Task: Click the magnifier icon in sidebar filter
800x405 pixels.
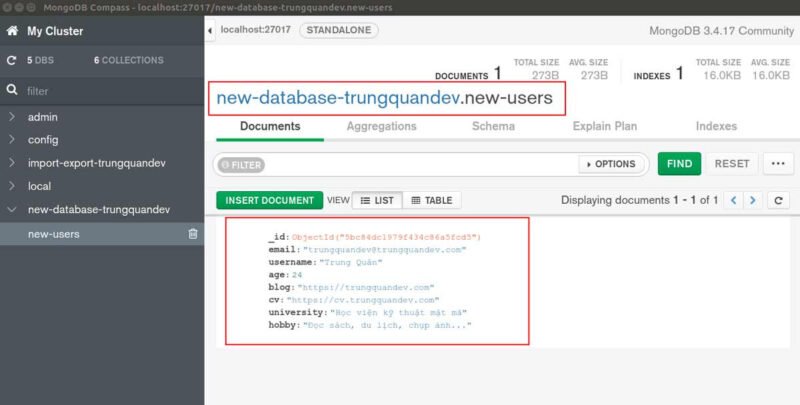Action: click(x=12, y=90)
